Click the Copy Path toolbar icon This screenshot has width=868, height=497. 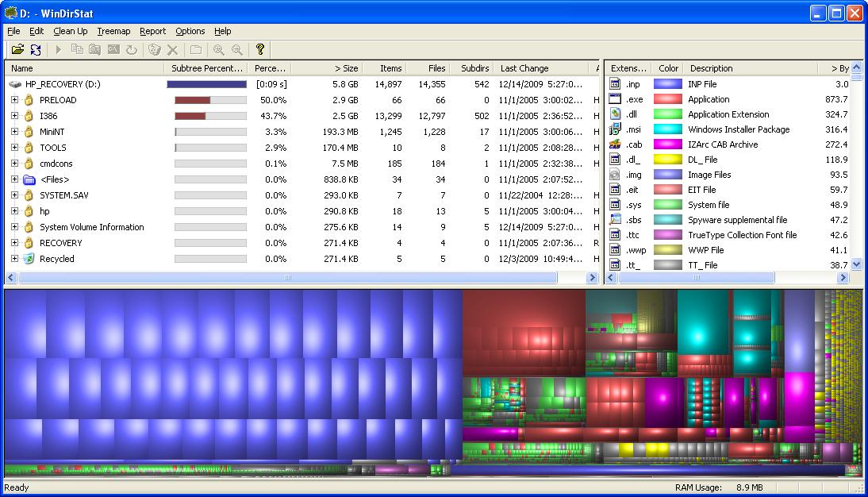point(77,50)
